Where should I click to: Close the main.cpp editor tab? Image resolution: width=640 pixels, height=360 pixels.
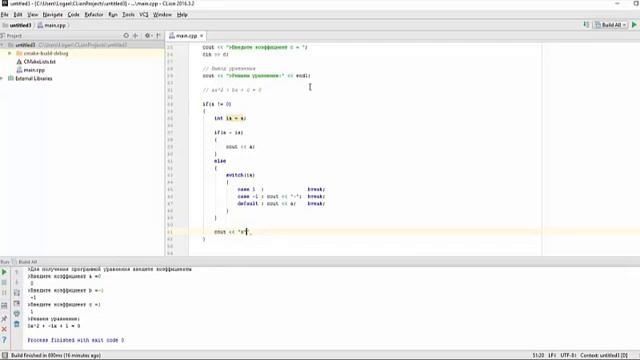coord(201,36)
